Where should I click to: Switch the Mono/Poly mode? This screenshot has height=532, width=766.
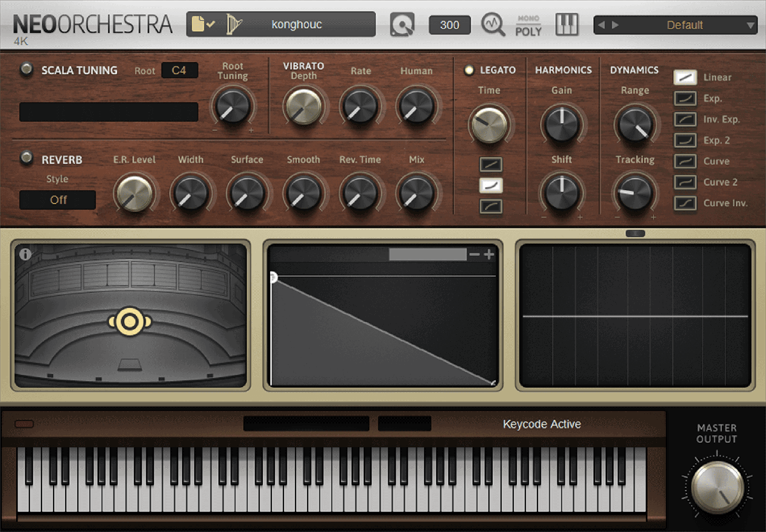click(x=528, y=26)
